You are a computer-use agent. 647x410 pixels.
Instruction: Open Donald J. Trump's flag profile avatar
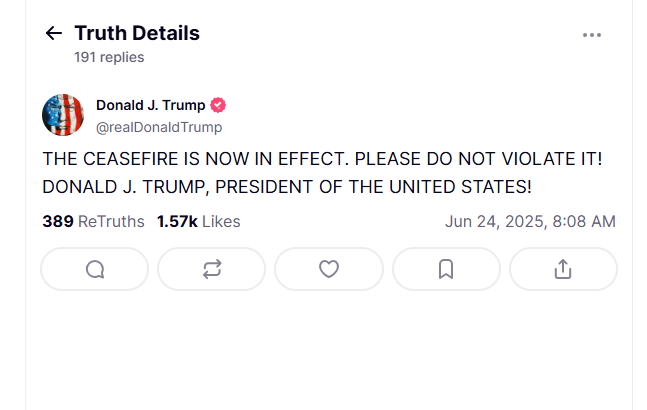coord(63,115)
